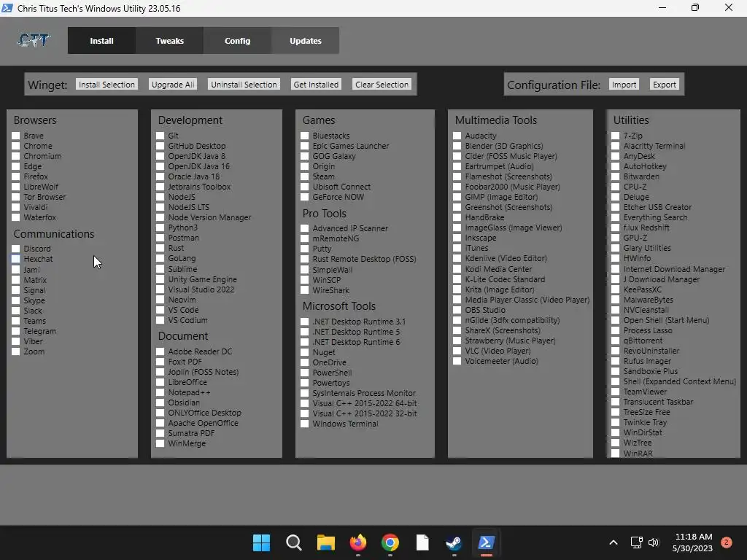747x560 pixels.
Task: Click Uninstall Selection button
Action: tap(244, 85)
